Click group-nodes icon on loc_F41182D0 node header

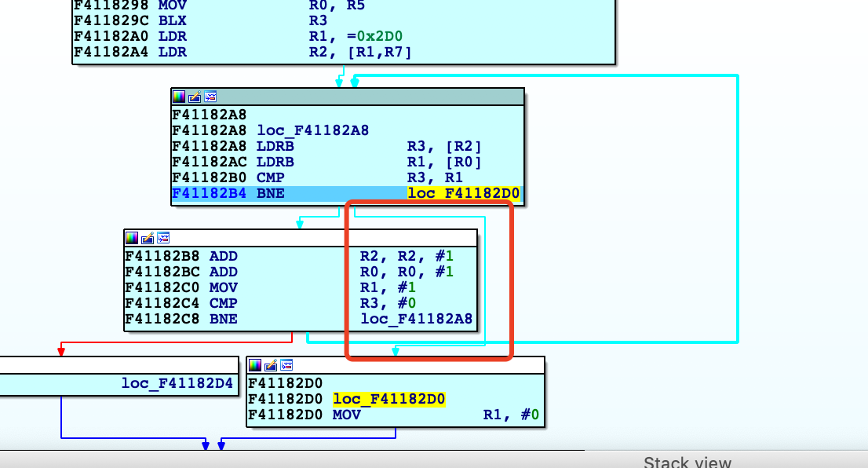286,365
